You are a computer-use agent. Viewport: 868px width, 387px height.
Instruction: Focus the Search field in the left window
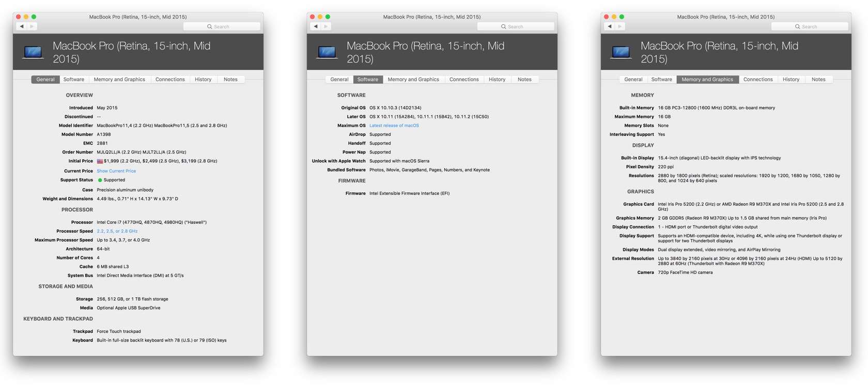point(222,26)
